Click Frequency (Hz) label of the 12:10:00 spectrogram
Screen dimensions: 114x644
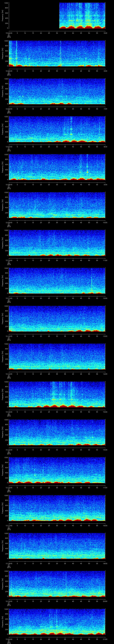coord(3,243)
